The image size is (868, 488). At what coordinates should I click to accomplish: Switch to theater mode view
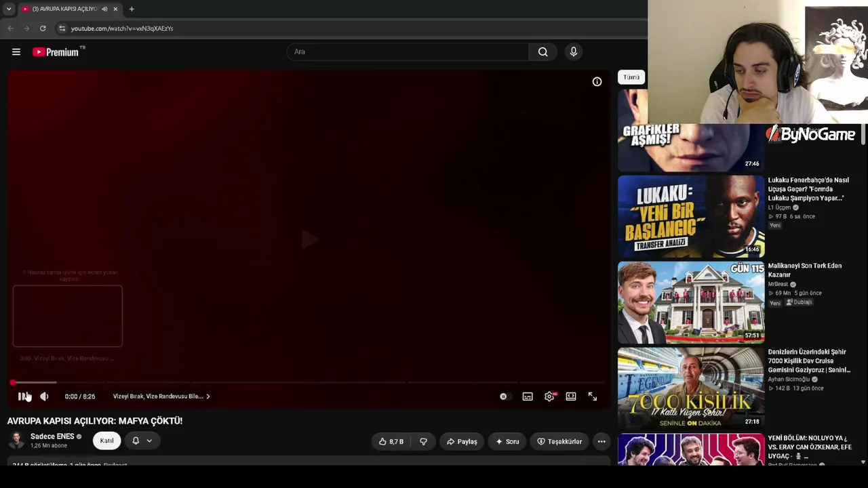tap(571, 396)
